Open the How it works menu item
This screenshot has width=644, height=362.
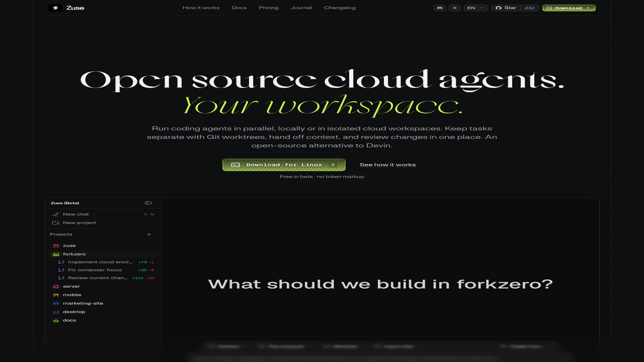click(x=201, y=8)
